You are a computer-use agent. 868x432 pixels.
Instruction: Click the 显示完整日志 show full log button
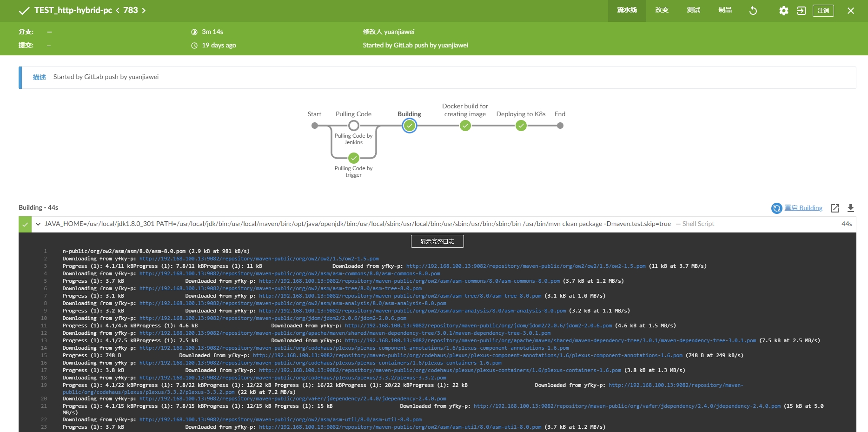point(437,241)
